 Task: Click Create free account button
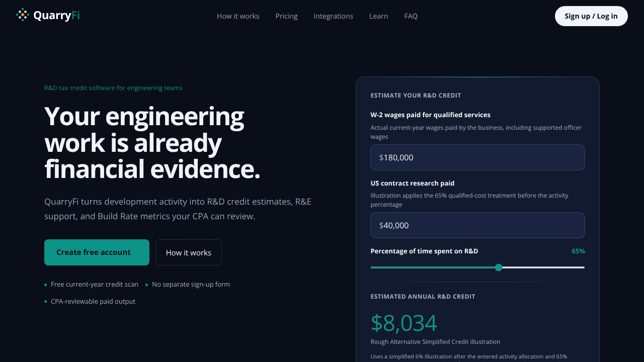coord(97,252)
